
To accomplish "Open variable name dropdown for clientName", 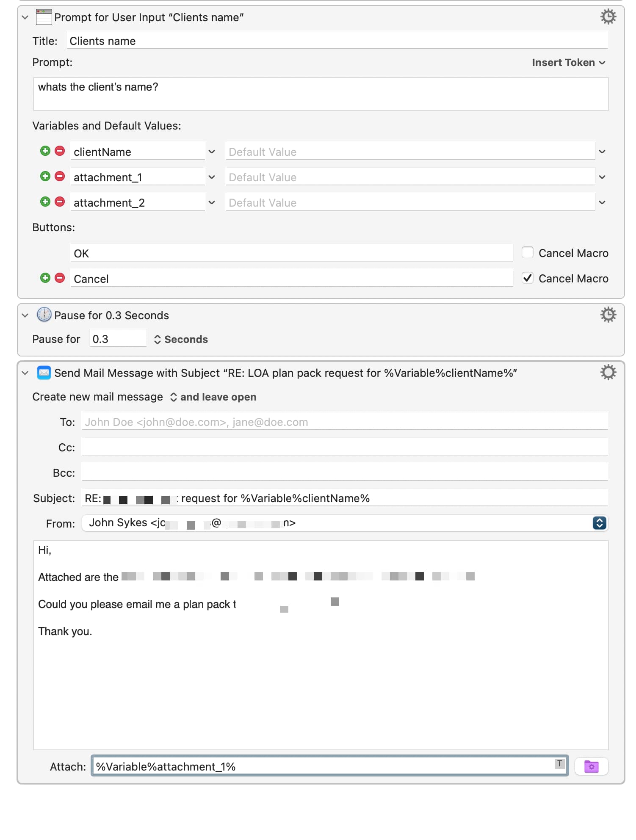I will tap(212, 152).
